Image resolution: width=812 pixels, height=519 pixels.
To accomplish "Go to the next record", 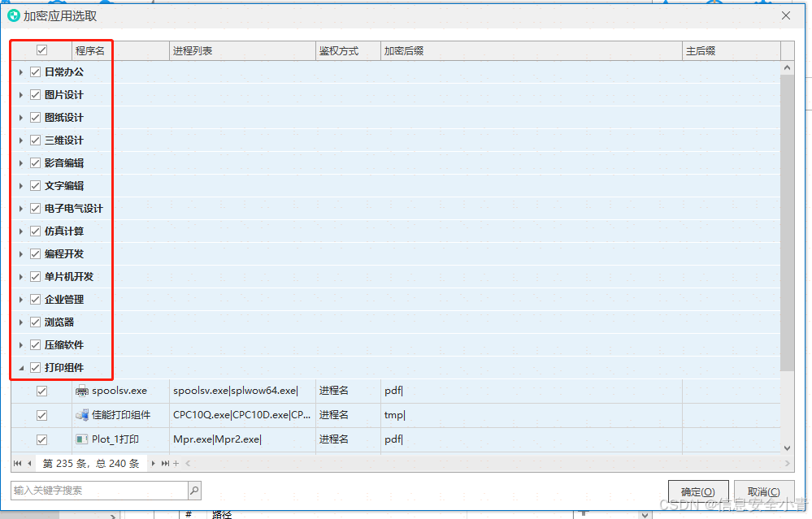I will 153,464.
